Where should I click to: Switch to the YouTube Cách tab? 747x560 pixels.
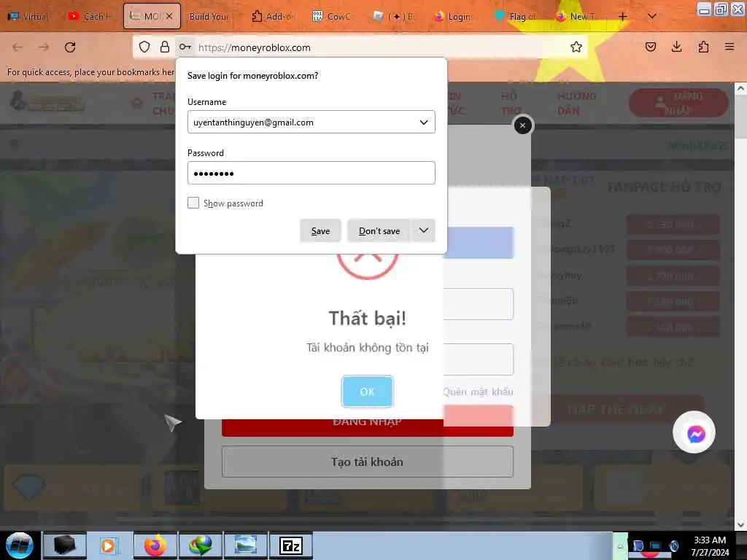[90, 16]
